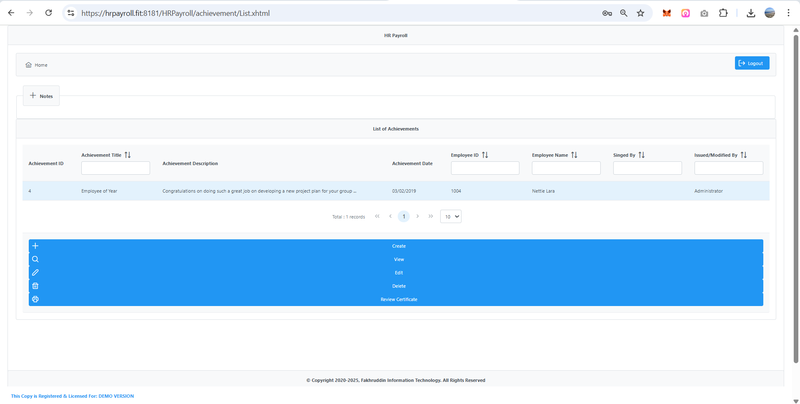Screen dimensions: 800x404
Task: Reload the page in browser
Action: point(48,13)
